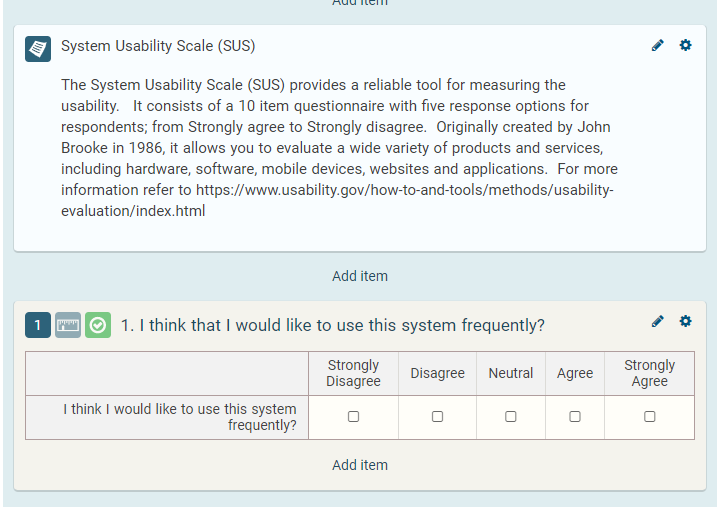The image size is (722, 507).
Task: Edit question 1 using its pencil icon
Action: click(657, 321)
